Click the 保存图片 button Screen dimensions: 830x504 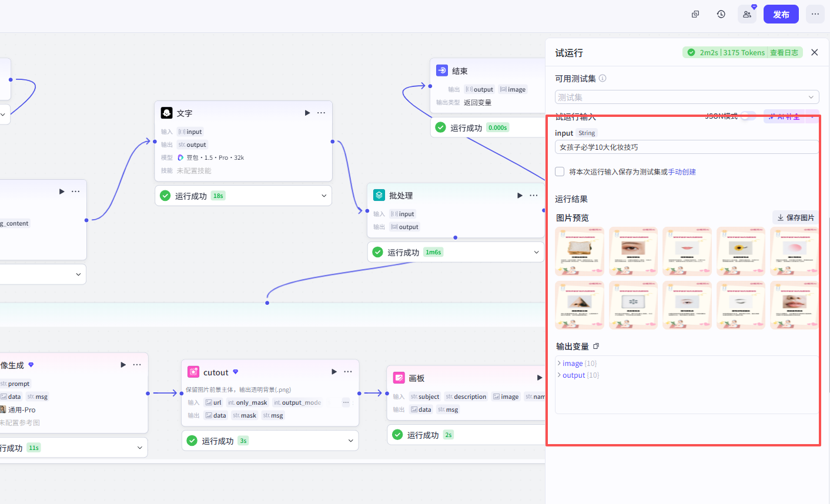click(x=796, y=217)
